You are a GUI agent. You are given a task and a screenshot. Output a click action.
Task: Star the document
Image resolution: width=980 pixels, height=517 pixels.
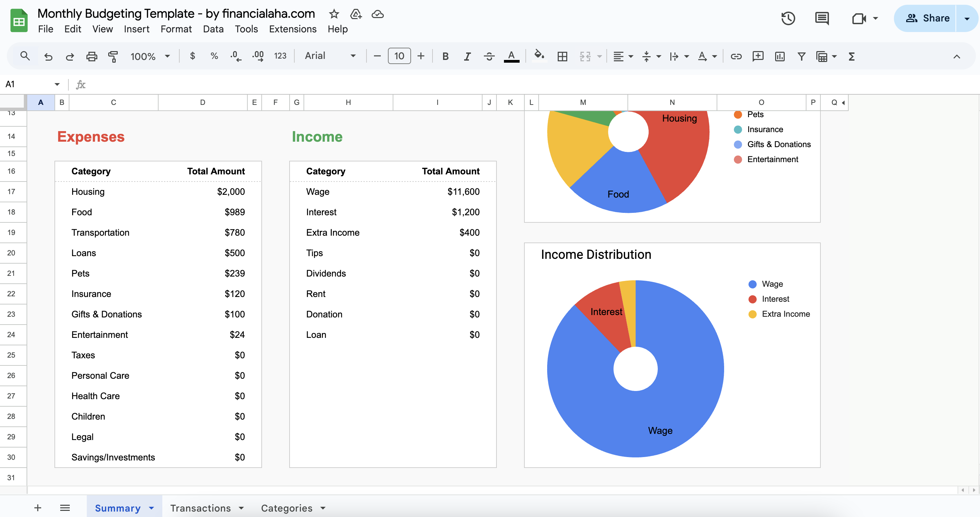334,14
